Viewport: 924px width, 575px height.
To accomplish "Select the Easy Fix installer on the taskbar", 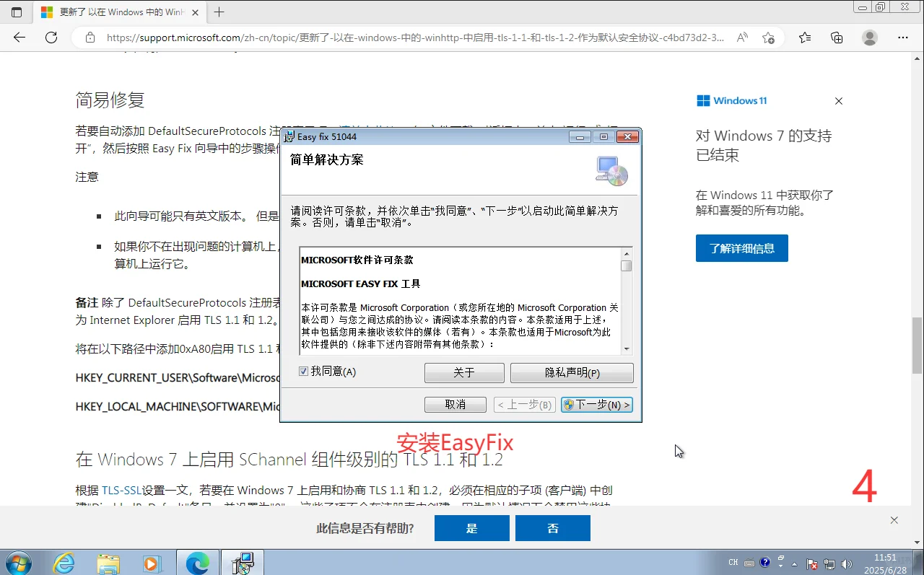I will tap(242, 562).
